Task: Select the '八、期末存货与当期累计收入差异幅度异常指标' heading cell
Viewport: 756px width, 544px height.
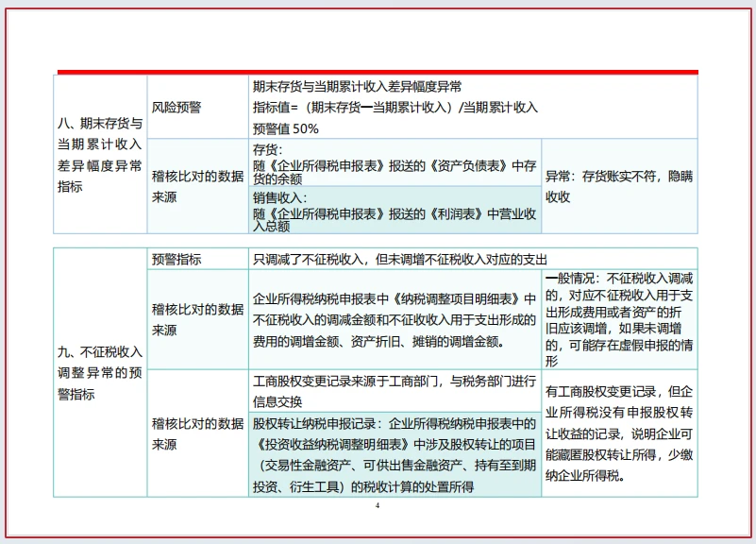Action: tap(100, 154)
